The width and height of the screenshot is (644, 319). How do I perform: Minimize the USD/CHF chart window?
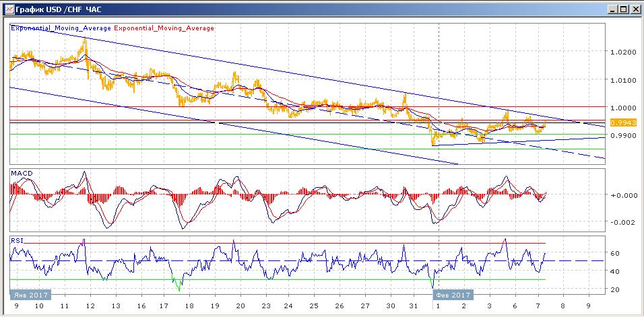(612, 9)
